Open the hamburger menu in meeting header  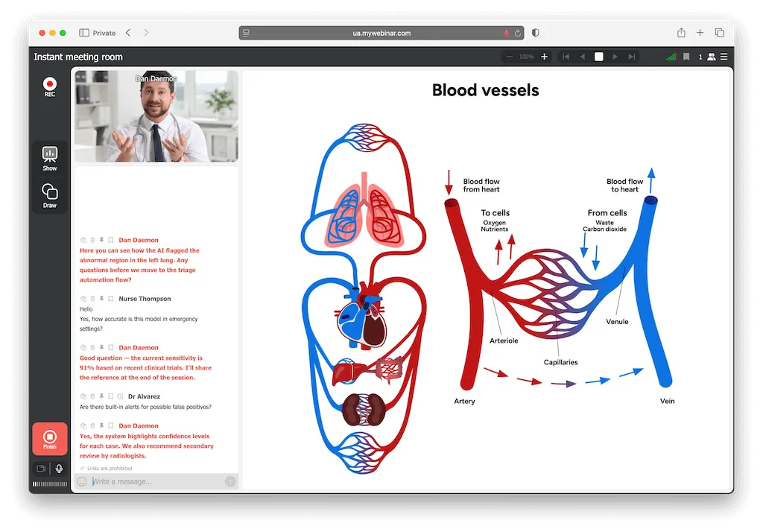pyautogui.click(x=724, y=57)
